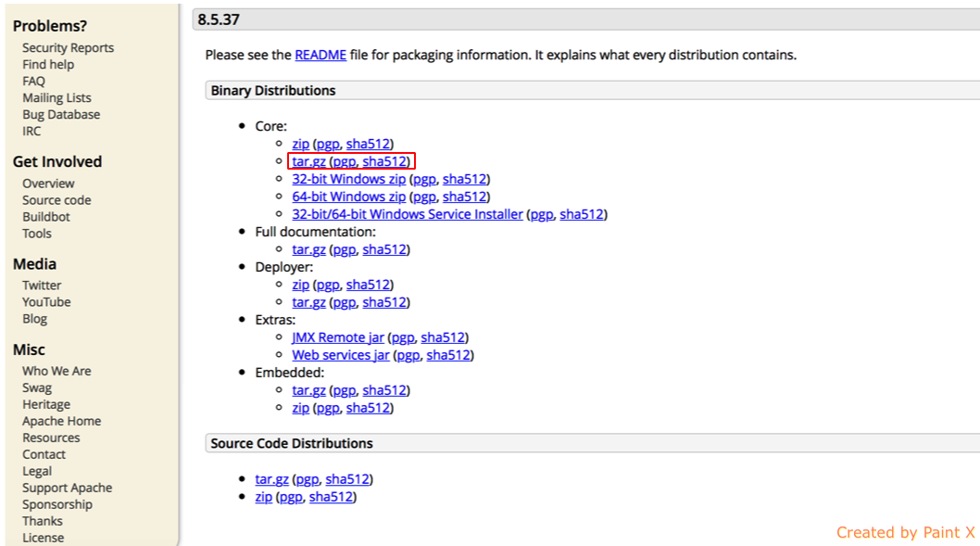Viewport: 980px width, 546px height.
Task: Open Who We Are page
Action: click(x=57, y=371)
